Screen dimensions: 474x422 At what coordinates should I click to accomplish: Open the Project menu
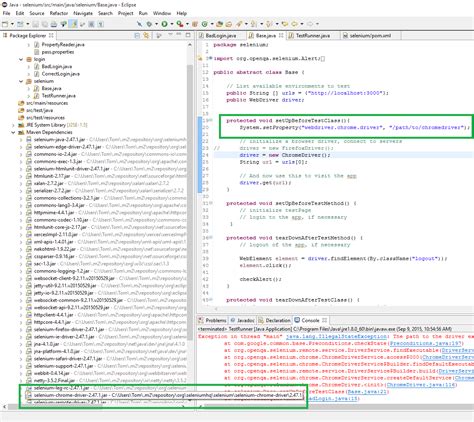pyautogui.click(x=126, y=13)
